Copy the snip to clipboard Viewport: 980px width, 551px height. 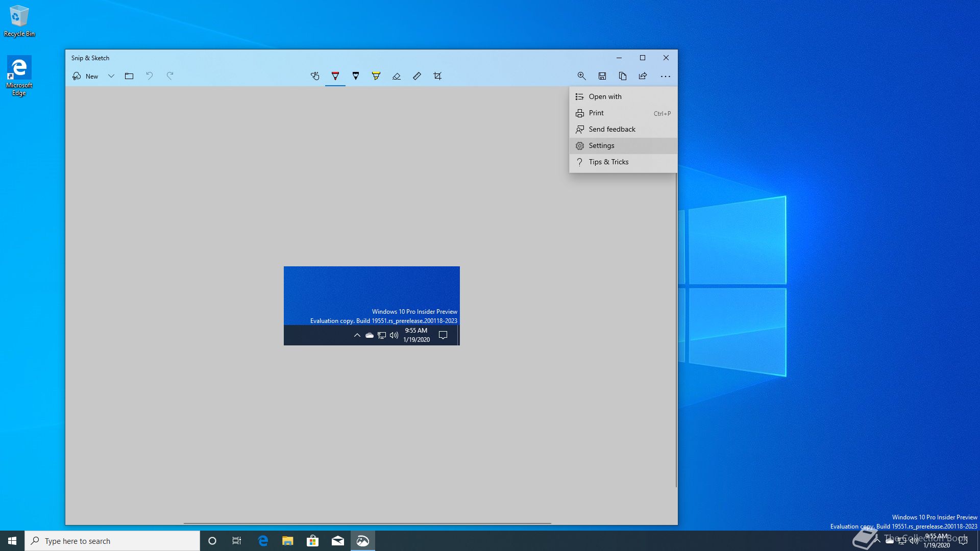pos(623,76)
